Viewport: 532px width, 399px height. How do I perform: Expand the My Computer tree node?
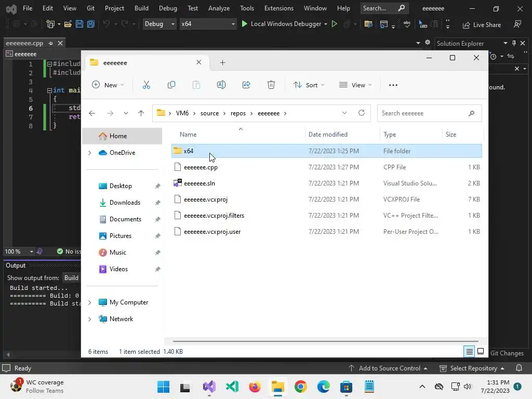click(89, 302)
